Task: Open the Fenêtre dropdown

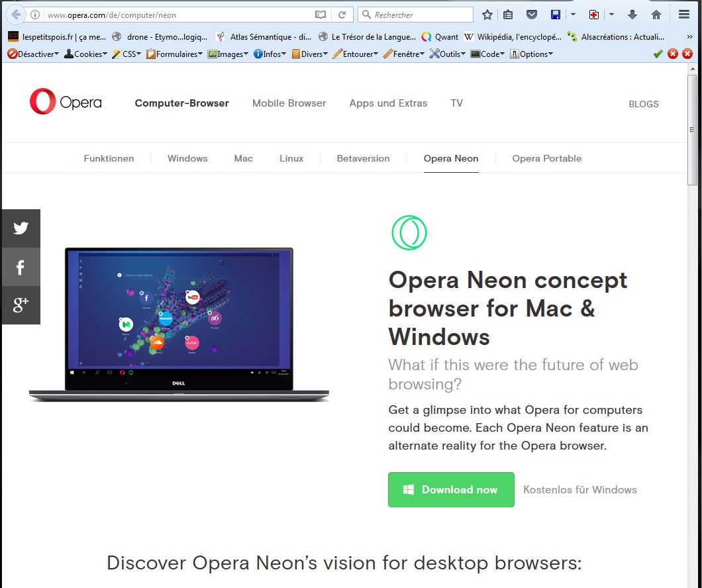Action: [404, 54]
